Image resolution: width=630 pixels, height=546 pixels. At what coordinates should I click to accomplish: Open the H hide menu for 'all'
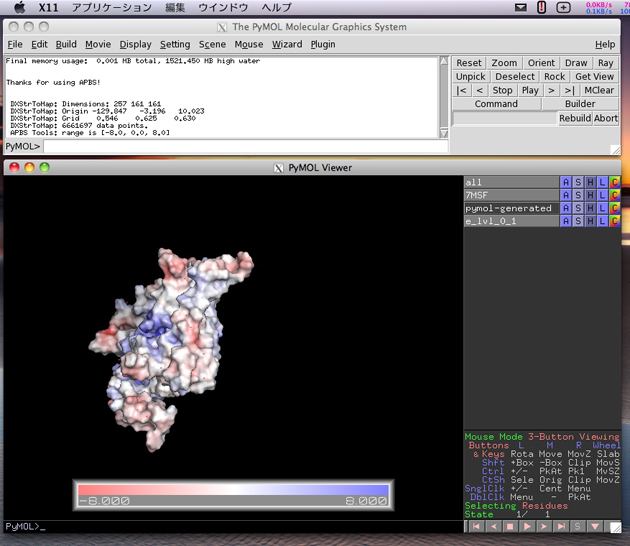(x=590, y=182)
